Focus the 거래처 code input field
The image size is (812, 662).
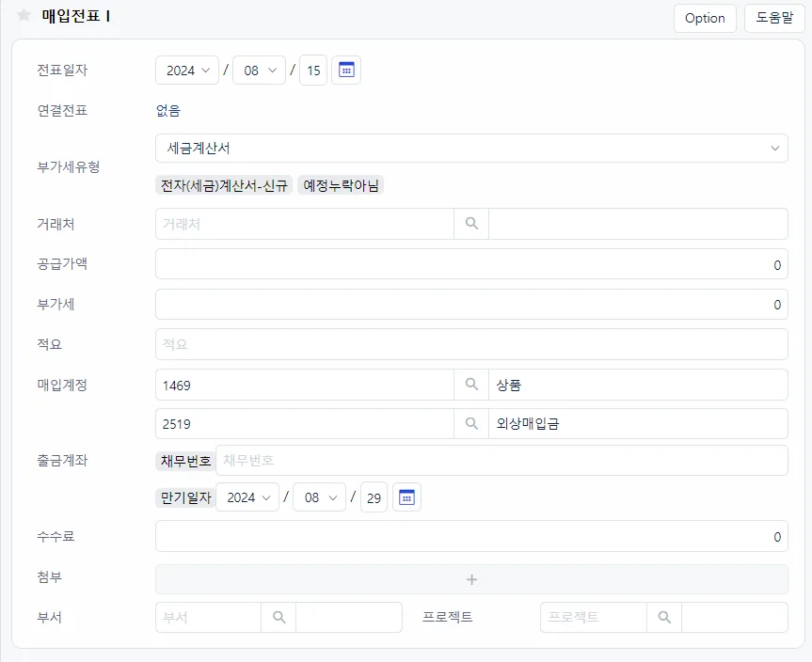[x=305, y=224]
